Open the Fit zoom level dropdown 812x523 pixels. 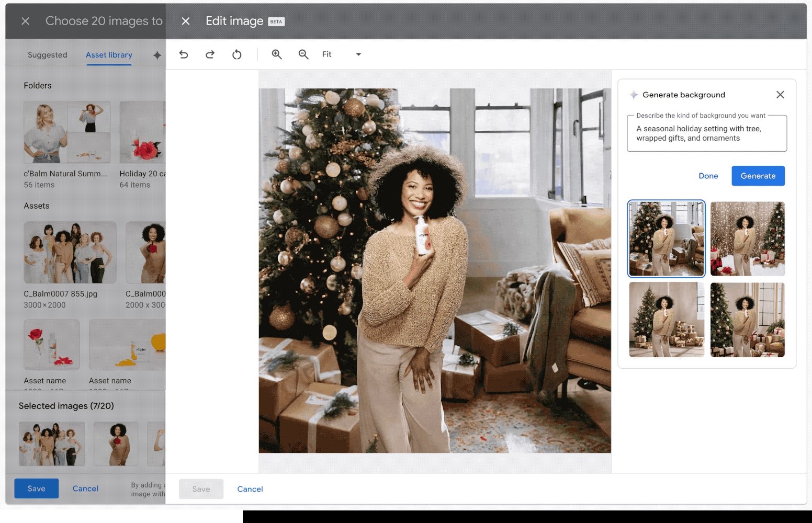pyautogui.click(x=342, y=54)
